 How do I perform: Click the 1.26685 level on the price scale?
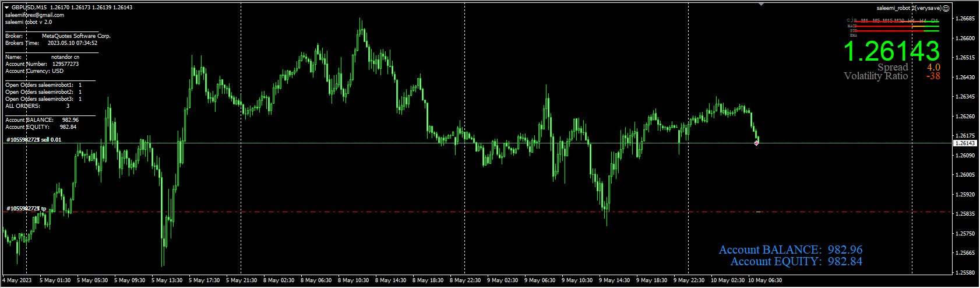tap(965, 19)
